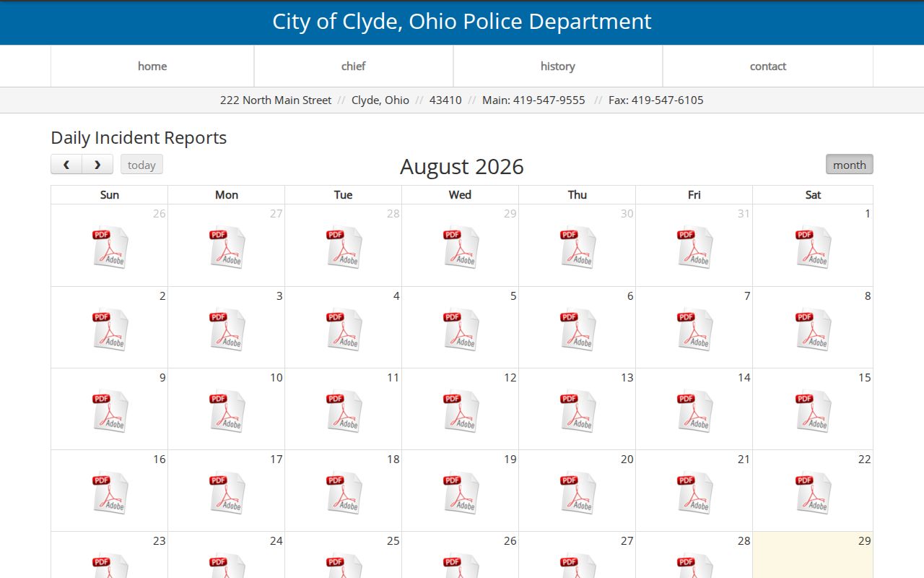Open the PDF report for August 17
924x578 pixels.
pyautogui.click(x=227, y=493)
